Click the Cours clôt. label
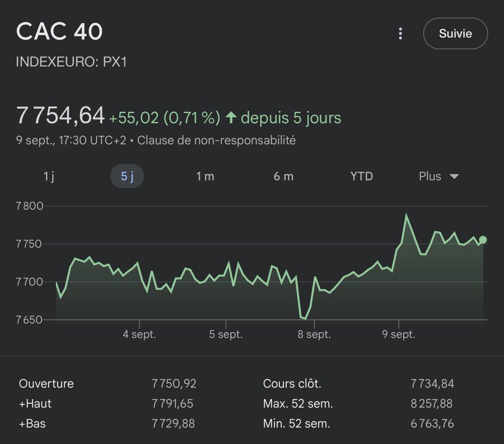Viewport: 504px width, 444px height. (292, 383)
